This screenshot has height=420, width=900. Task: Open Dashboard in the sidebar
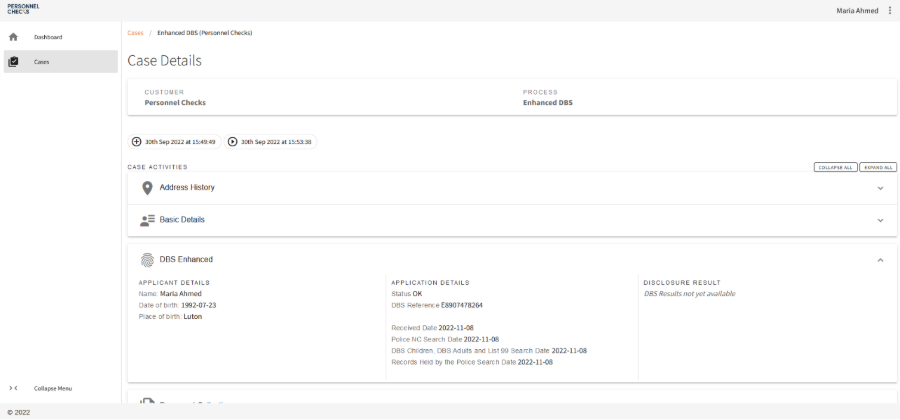click(x=61, y=37)
